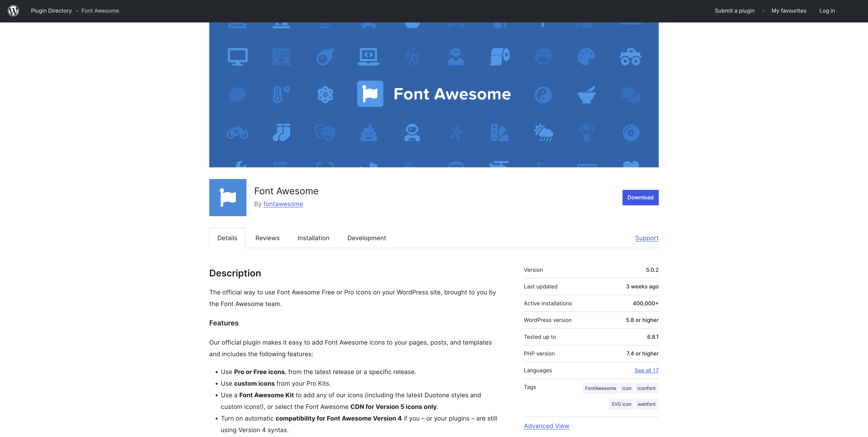Image resolution: width=868 pixels, height=437 pixels.
Task: Click the Font Awesome flag plugin icon
Action: pyautogui.click(x=228, y=197)
